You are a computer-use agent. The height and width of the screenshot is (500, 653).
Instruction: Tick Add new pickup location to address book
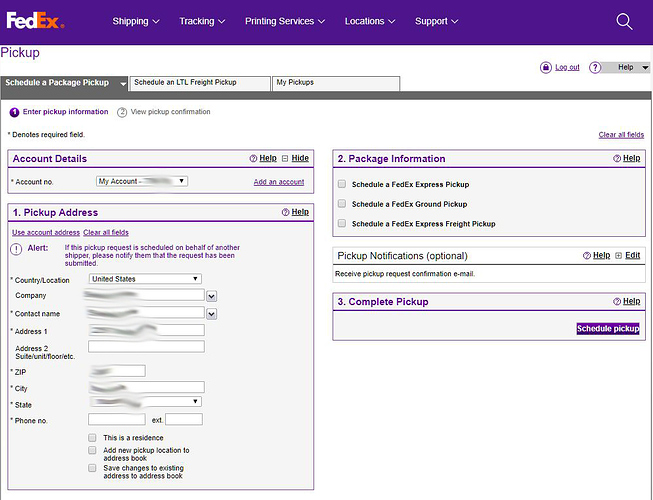(92, 450)
